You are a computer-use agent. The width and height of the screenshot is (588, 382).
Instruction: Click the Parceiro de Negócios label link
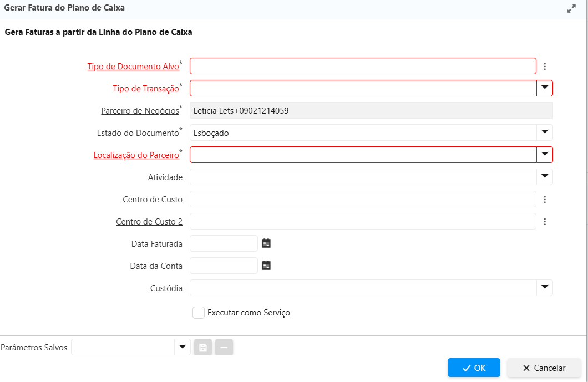pyautogui.click(x=140, y=111)
